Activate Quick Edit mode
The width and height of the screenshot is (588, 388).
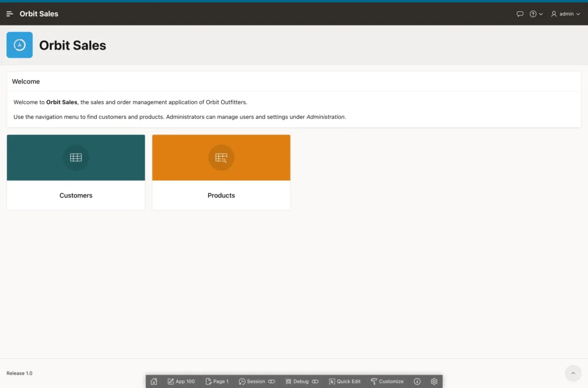point(345,381)
